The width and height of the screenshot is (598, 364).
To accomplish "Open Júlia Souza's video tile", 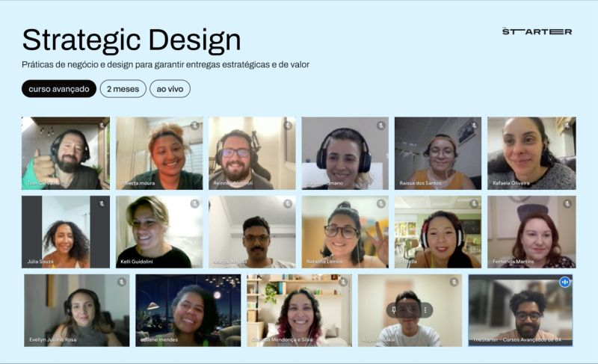I will pyautogui.click(x=66, y=232).
